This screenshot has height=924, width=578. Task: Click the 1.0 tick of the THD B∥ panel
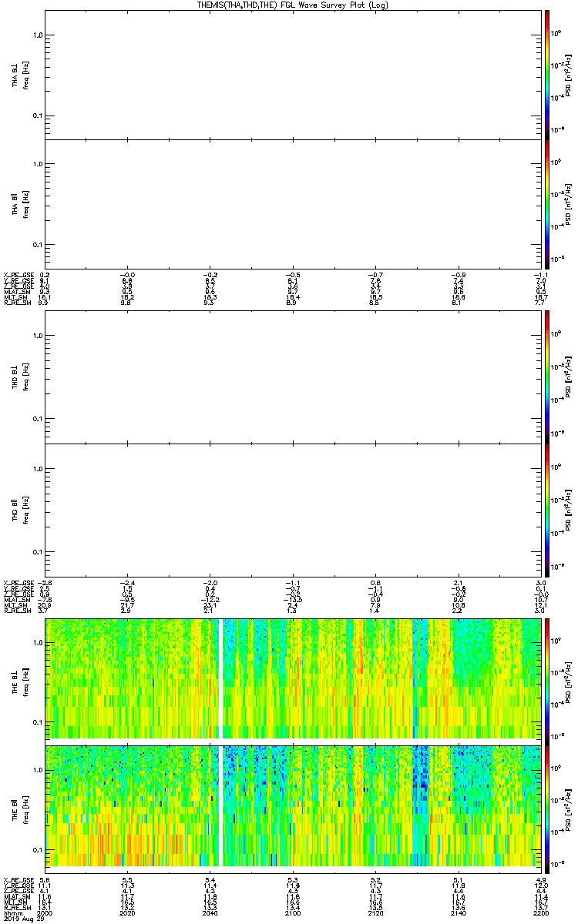pyautogui.click(x=38, y=469)
